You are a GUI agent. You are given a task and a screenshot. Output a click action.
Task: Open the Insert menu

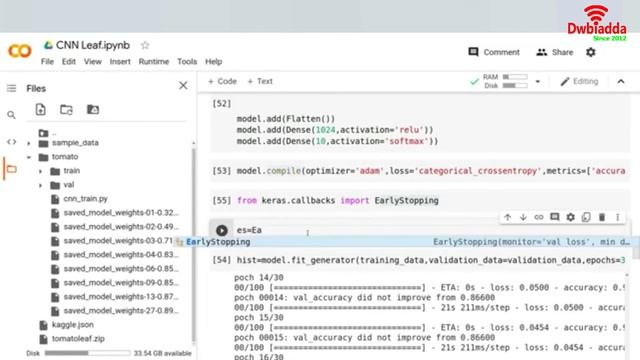point(120,62)
